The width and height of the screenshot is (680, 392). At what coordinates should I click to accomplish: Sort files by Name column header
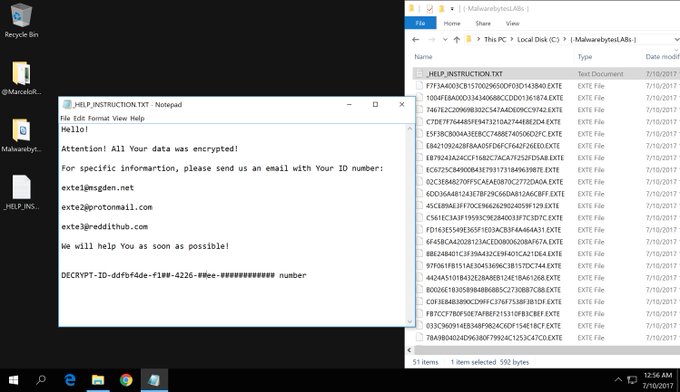(x=423, y=56)
